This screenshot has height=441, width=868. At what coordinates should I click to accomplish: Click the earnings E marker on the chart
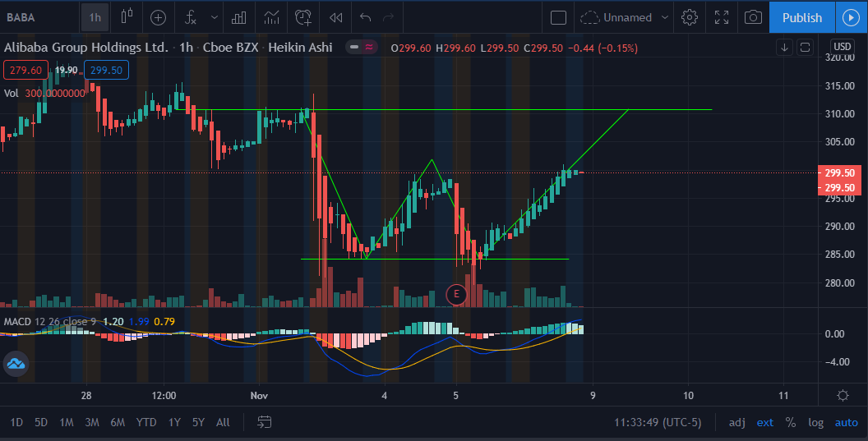tap(456, 294)
